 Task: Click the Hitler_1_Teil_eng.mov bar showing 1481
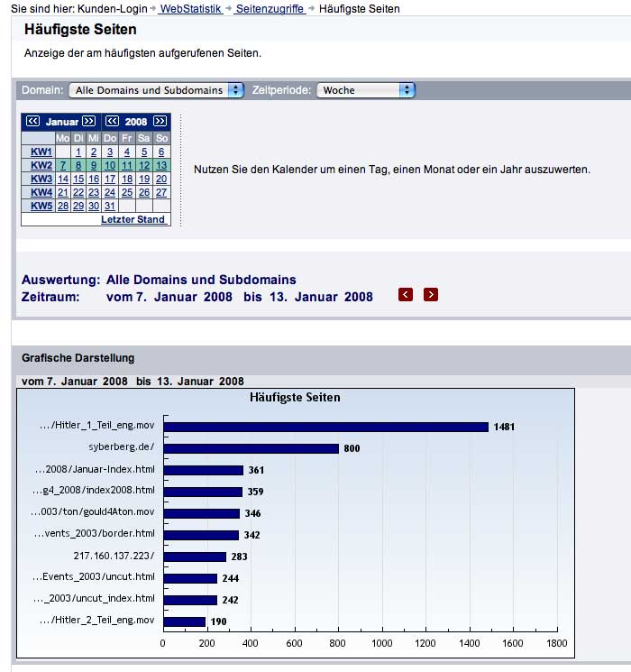click(325, 427)
